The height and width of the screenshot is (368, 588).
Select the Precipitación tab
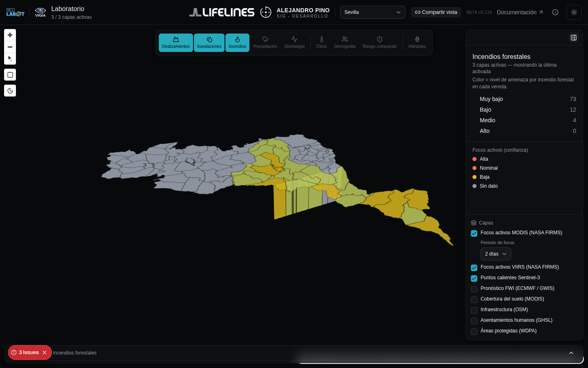[x=265, y=43]
